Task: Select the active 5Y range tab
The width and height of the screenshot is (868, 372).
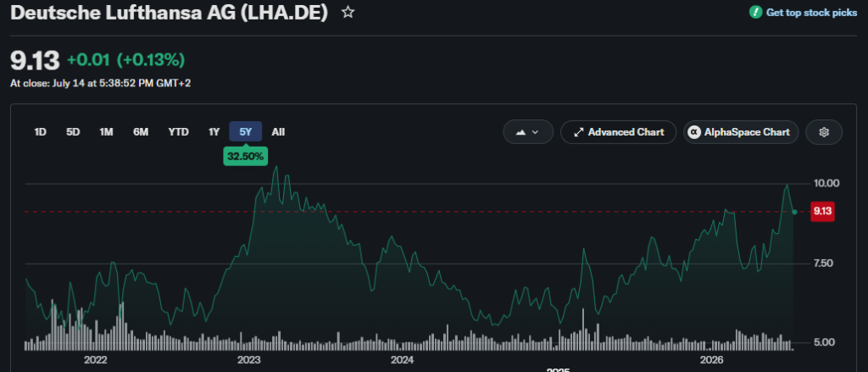Action: coord(246,131)
